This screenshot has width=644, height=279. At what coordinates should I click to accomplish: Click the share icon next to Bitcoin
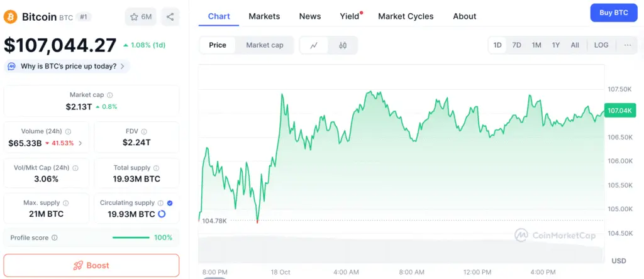(170, 17)
